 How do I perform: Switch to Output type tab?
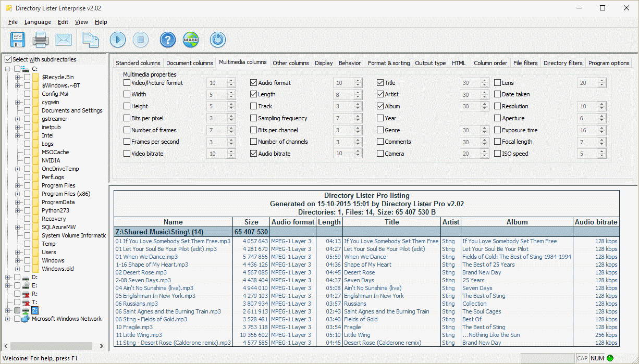(431, 63)
